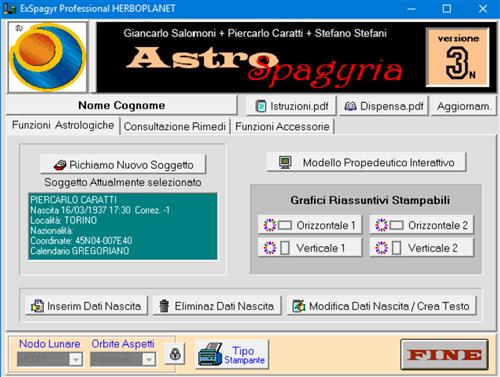
Task: Click the red phone icon on Richiamo button
Action: pos(60,165)
